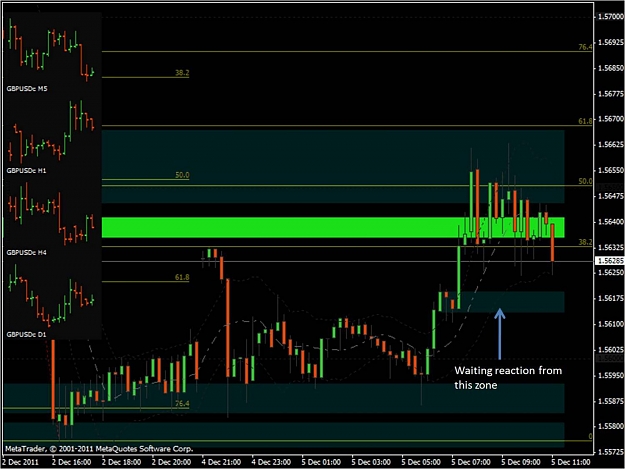The width and height of the screenshot is (625, 469).
Task: Click the GBPUSDe M5 label
Action: coord(27,88)
